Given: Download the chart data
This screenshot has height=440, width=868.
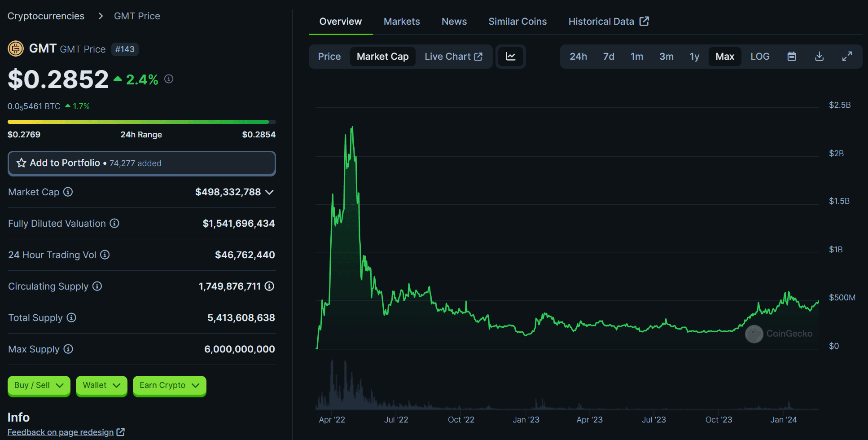Looking at the screenshot, I should 819,57.
